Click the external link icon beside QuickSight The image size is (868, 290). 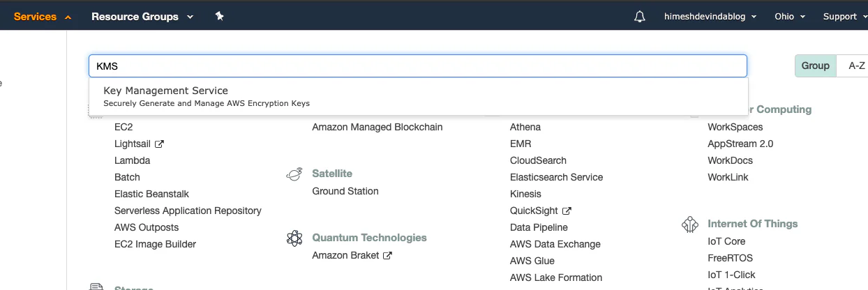(x=567, y=211)
